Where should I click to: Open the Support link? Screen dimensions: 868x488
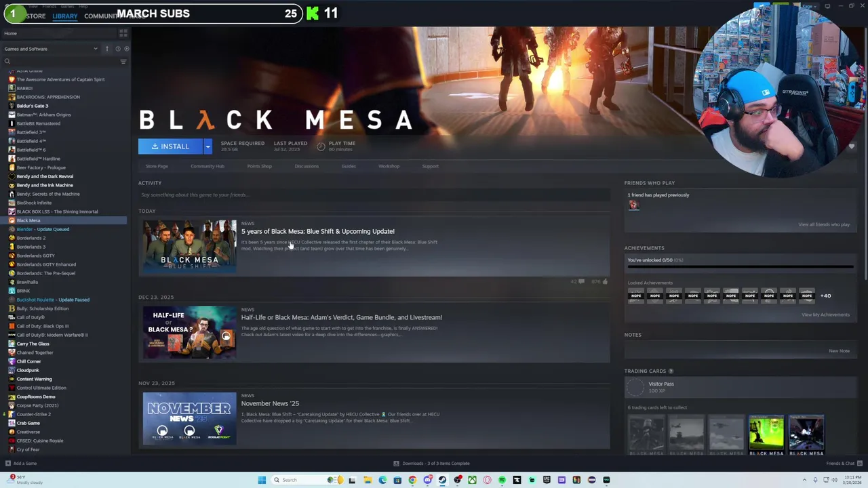coord(431,166)
